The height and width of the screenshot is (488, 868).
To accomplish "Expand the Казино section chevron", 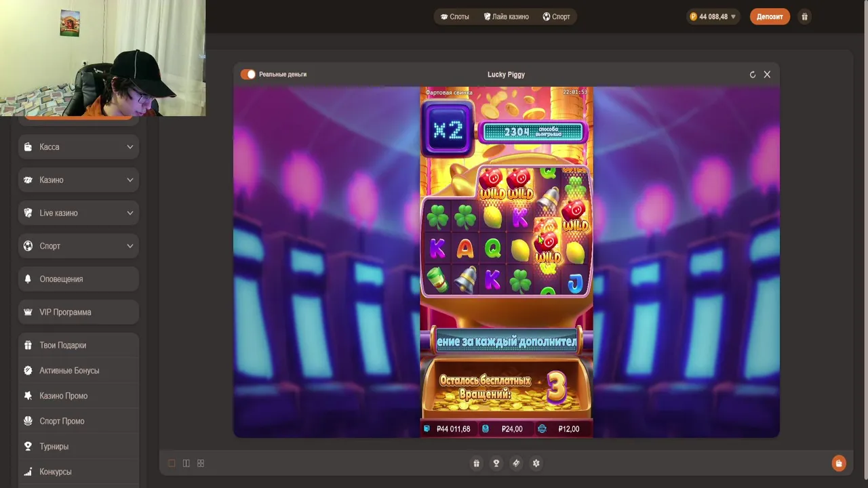I will pos(130,180).
